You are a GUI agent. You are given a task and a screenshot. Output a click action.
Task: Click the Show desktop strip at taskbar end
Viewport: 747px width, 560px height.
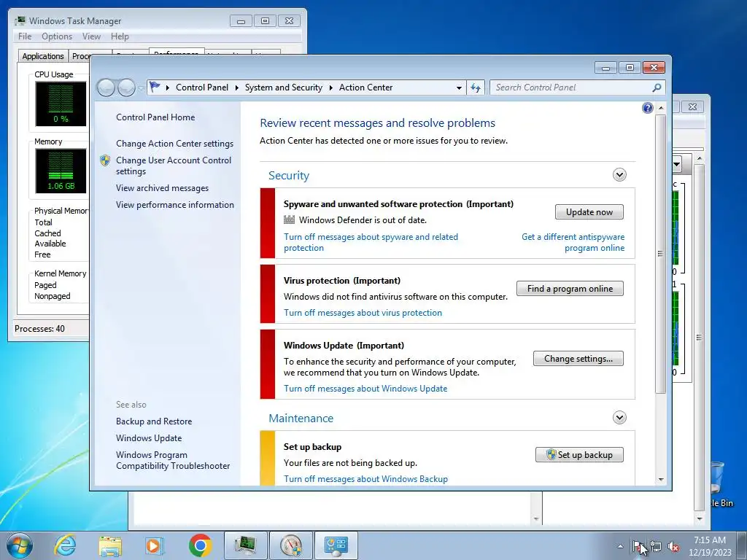742,545
